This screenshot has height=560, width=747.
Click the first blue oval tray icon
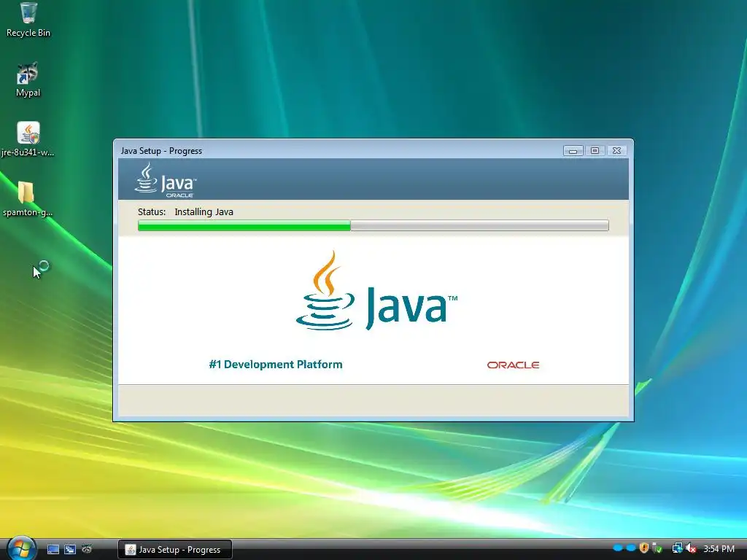click(618, 548)
